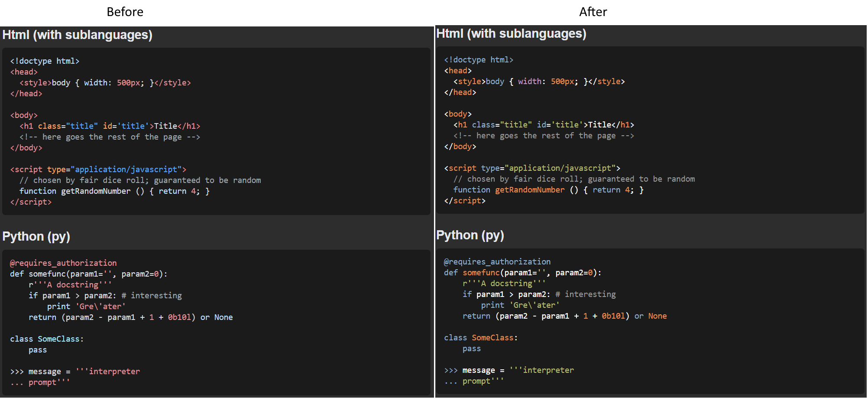Click the '</script>' closing tag in After panel
Screen dimensions: 868x398
[465, 201]
